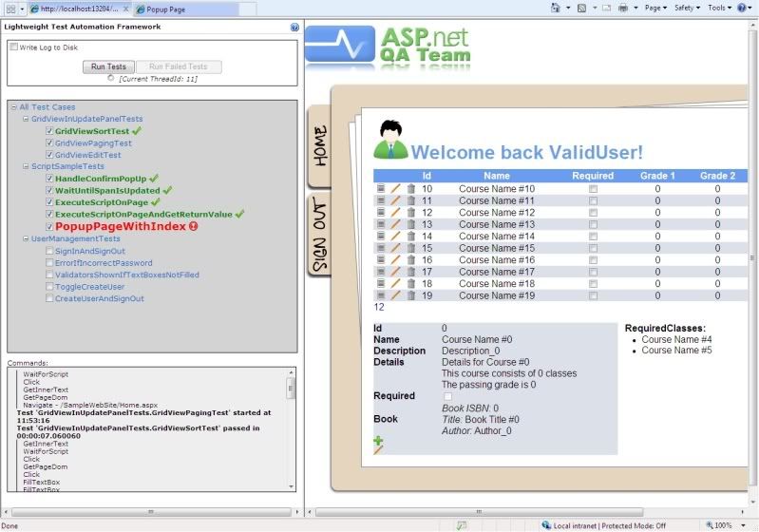The image size is (759, 532).
Task: Click browser Help question mark icon
Action: point(742,8)
